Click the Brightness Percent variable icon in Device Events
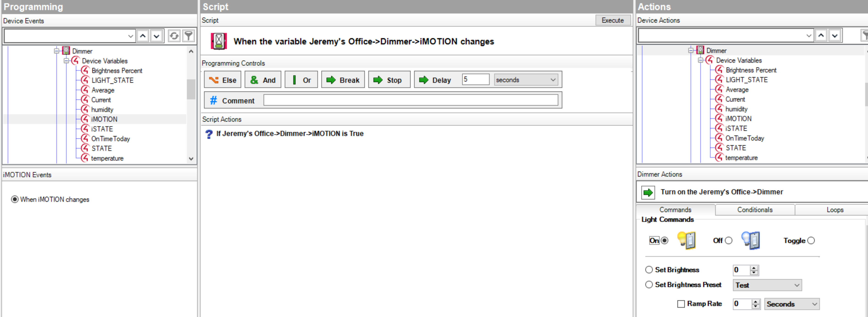 tap(85, 70)
